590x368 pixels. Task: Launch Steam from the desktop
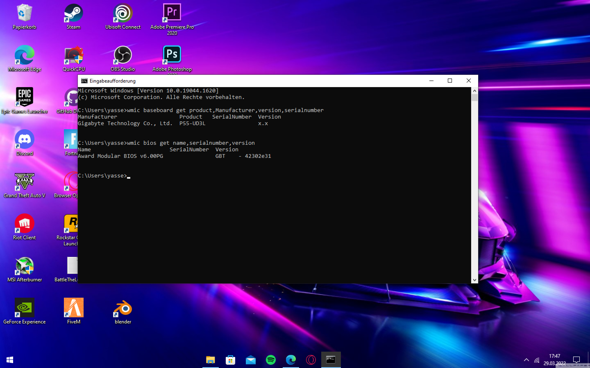[73, 17]
